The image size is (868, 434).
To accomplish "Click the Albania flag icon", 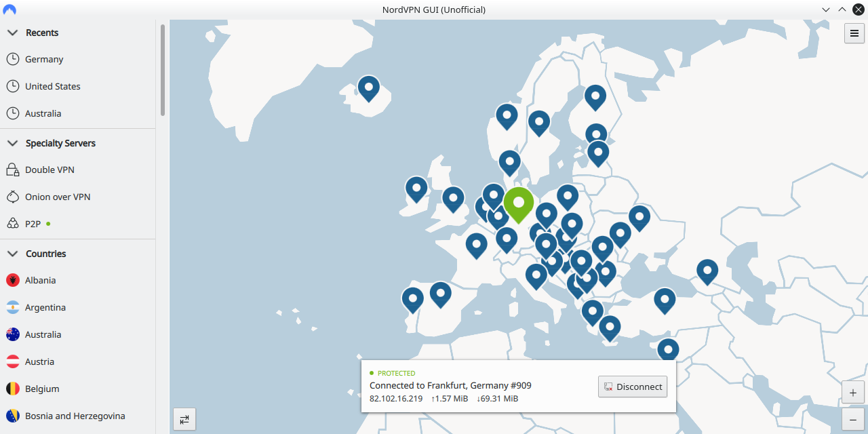I will (x=12, y=280).
